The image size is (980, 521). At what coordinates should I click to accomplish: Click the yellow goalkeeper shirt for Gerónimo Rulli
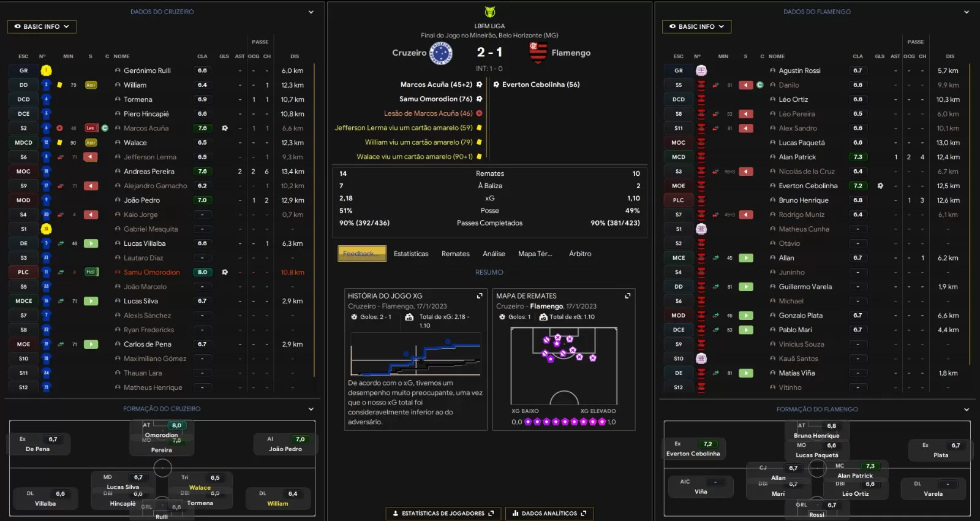click(46, 70)
